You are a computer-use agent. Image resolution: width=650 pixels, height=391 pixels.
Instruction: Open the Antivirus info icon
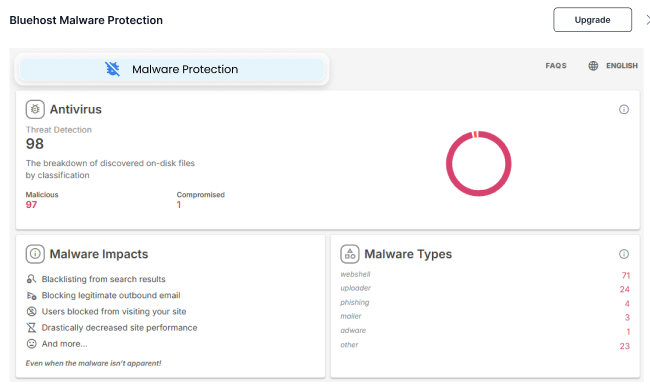click(623, 109)
